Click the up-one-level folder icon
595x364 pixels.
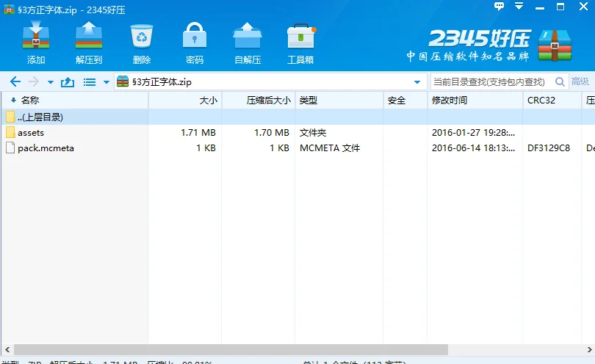68,82
